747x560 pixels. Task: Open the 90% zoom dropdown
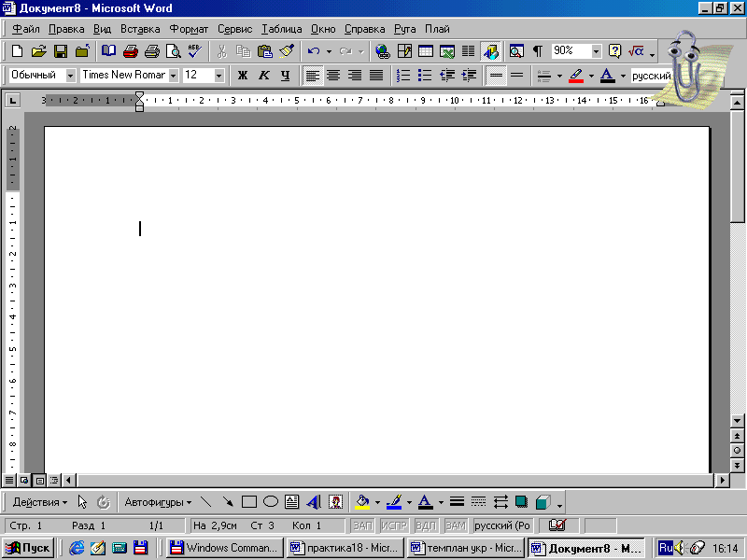point(596,51)
